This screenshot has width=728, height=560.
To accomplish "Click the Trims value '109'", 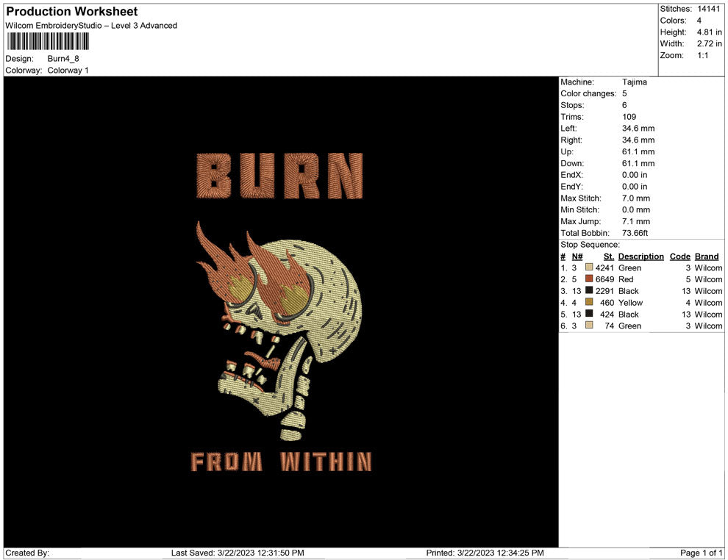I will click(x=629, y=116).
